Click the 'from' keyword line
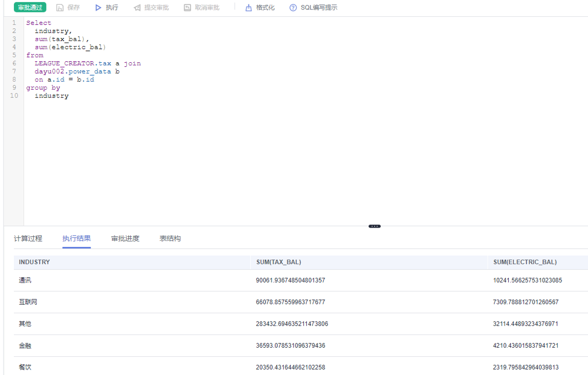588x375 pixels. [x=35, y=55]
